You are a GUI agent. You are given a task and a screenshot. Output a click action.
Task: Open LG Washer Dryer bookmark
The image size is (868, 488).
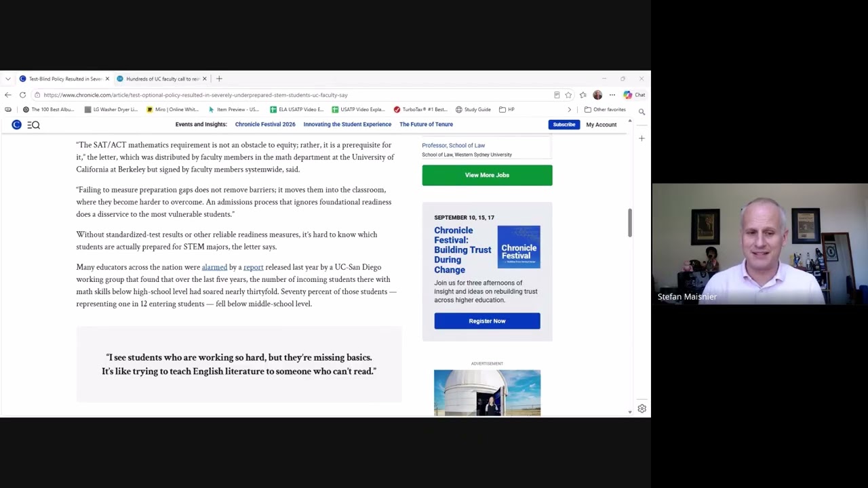111,109
